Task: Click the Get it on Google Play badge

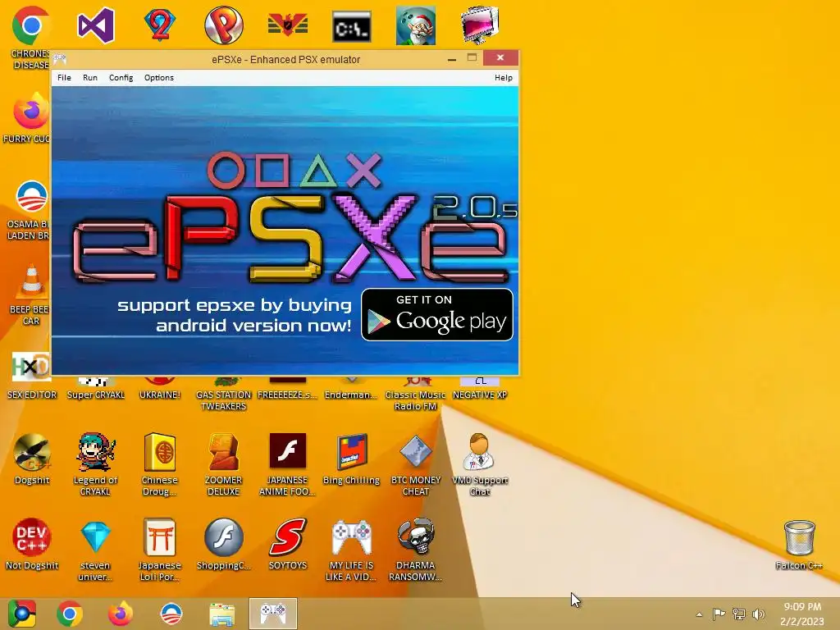Action: tap(437, 314)
